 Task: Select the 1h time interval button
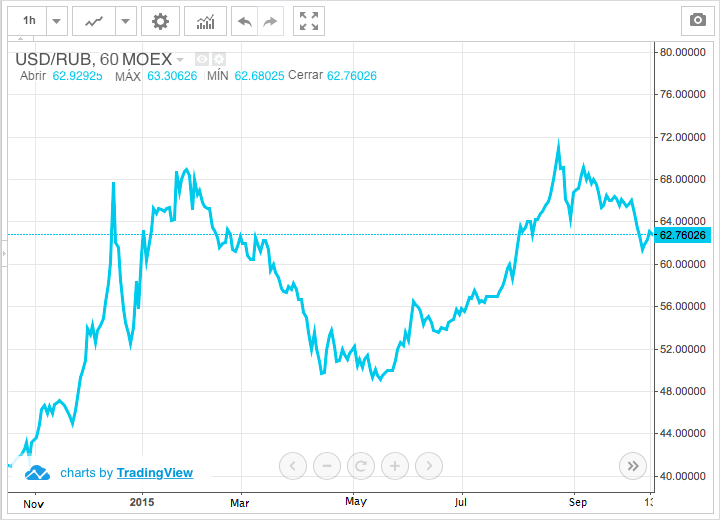pos(29,20)
